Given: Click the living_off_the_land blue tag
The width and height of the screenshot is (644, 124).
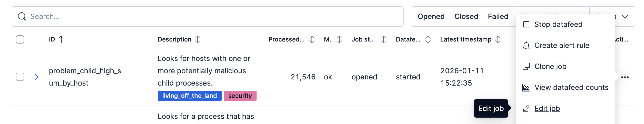Looking at the screenshot, I should tap(189, 96).
